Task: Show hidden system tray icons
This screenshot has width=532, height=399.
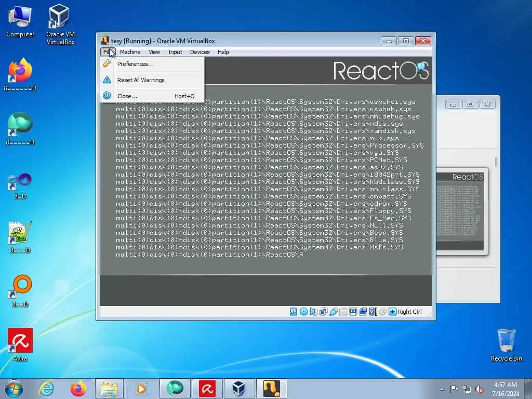Action: [442, 389]
